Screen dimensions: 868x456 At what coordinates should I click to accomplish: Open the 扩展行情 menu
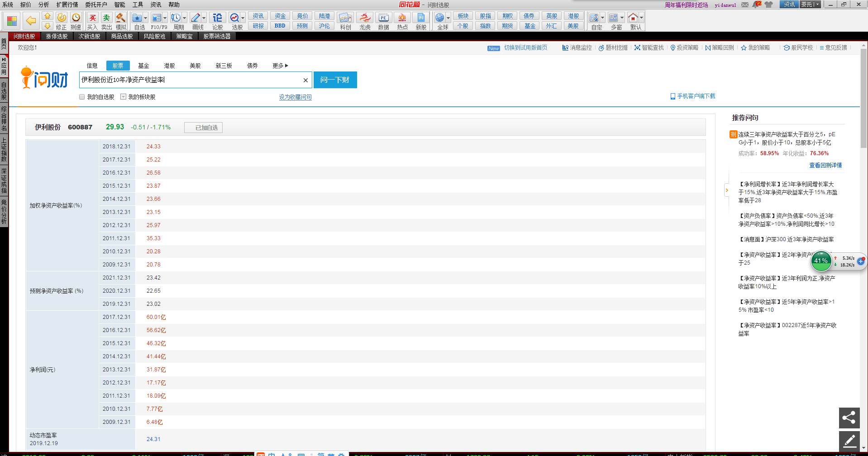click(67, 5)
